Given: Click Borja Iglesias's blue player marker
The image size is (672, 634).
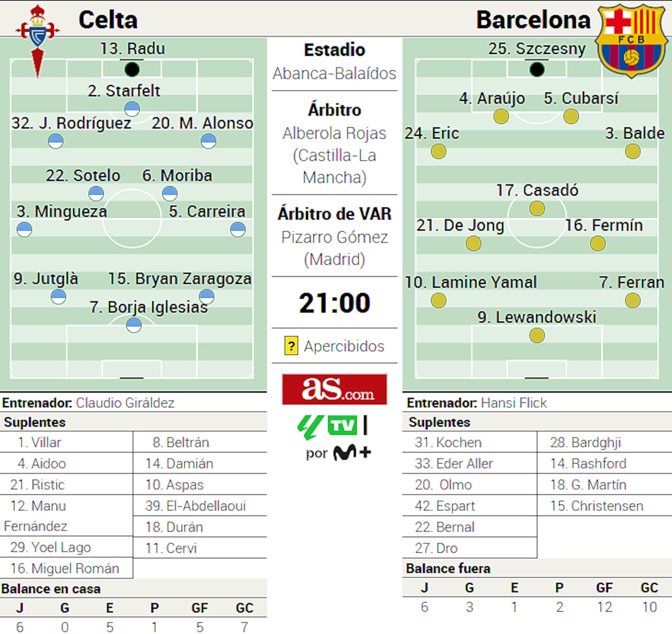Looking at the screenshot, I should point(134,325).
